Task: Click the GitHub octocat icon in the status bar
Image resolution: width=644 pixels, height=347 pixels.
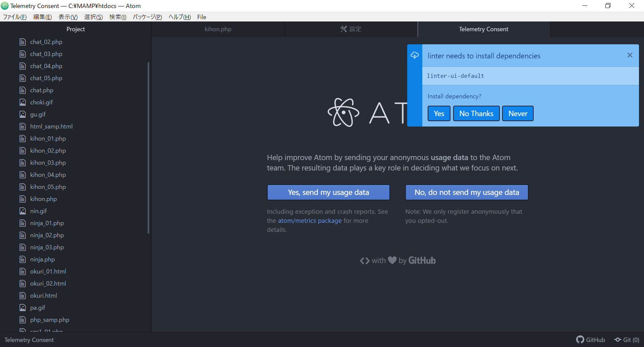Action: coord(580,340)
